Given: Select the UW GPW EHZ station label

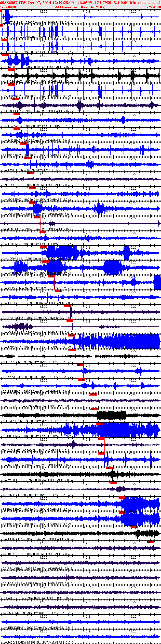Looking at the screenshot, I should [37, 288].
